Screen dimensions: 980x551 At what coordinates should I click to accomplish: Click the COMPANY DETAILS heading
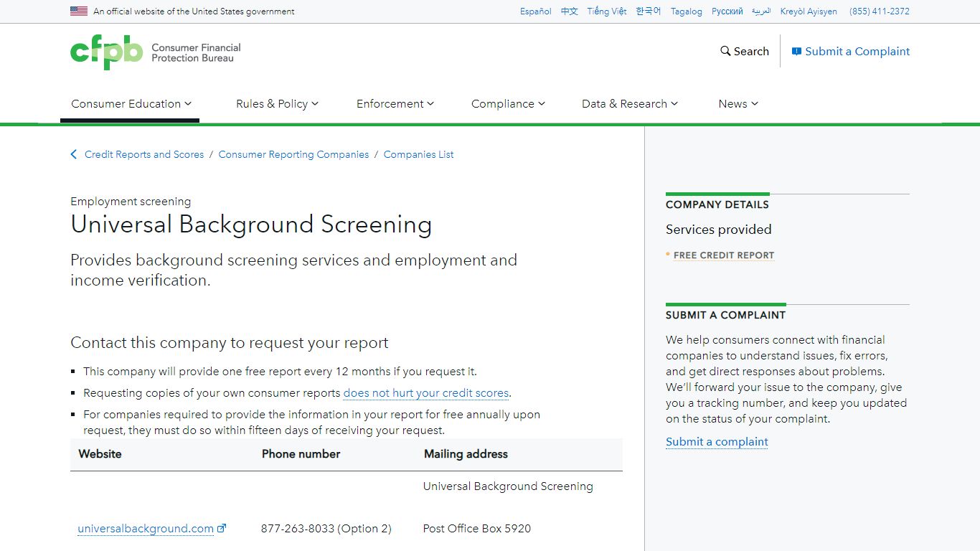click(x=717, y=204)
